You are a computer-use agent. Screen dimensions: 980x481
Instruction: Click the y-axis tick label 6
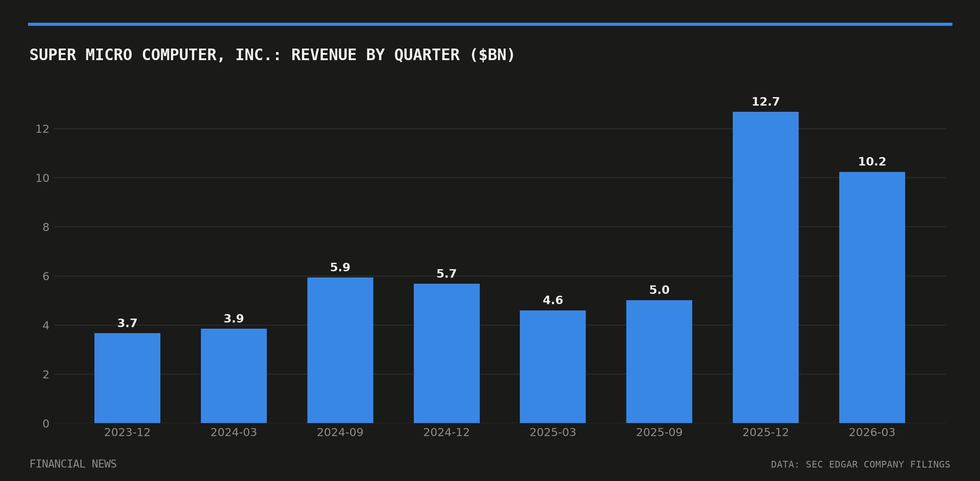coord(46,277)
